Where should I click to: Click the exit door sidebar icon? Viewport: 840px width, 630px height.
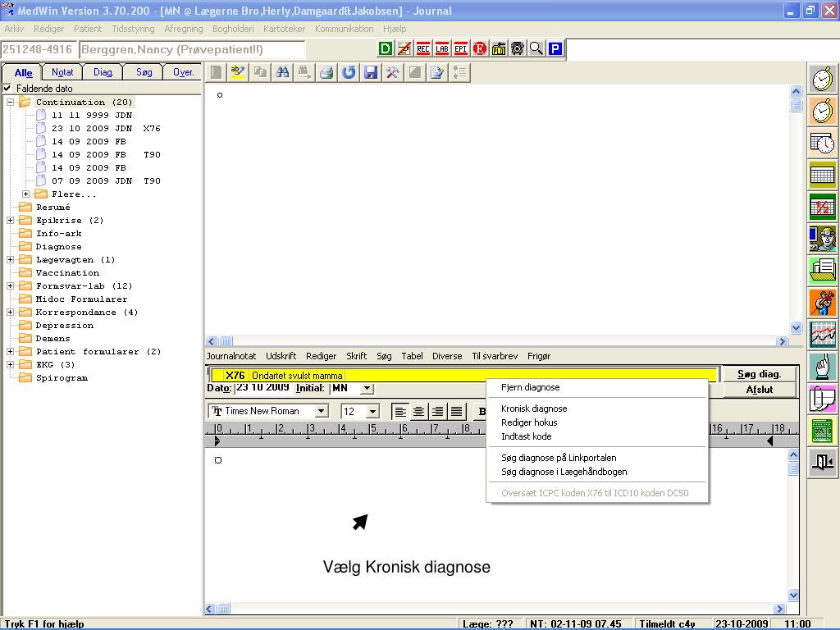[822, 461]
